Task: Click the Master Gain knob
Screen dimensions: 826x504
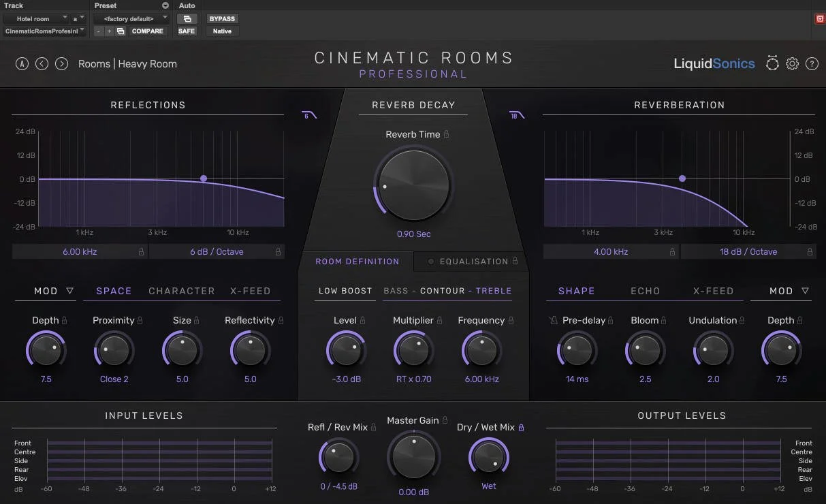Action: (413, 458)
